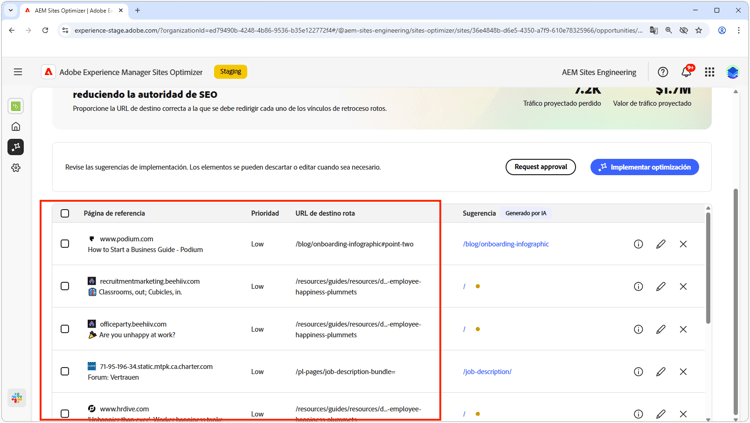
Task: Check the recruitmentmarketing.beehiiv.com row
Action: pos(65,286)
